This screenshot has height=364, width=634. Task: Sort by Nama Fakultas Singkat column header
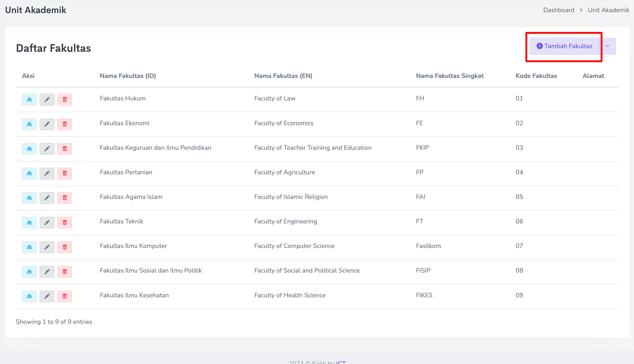tap(449, 76)
